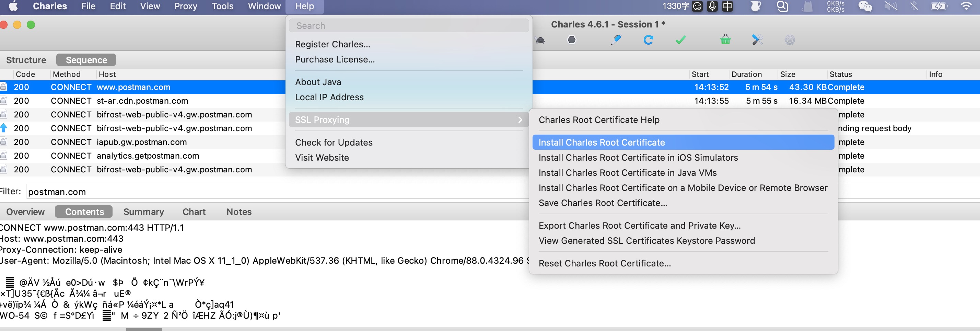
Task: Expand the SSL Proxying submenu
Action: (409, 119)
